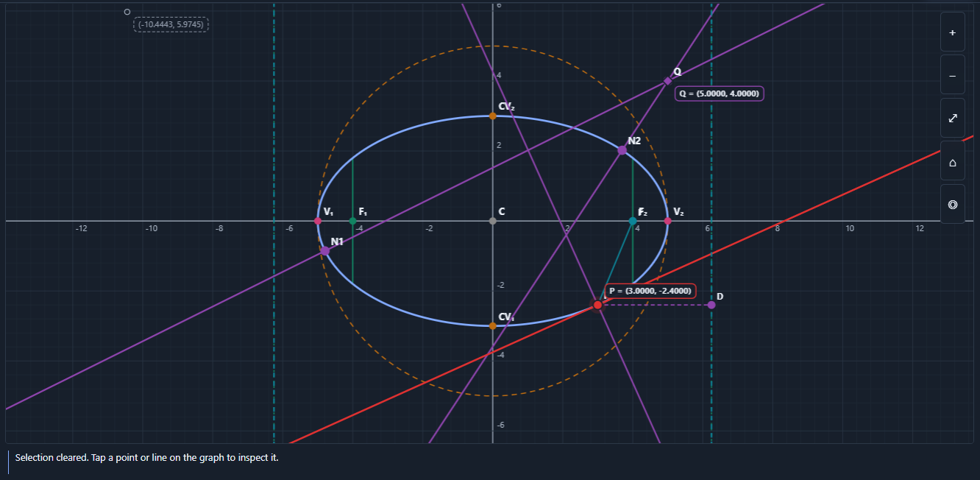The height and width of the screenshot is (480, 980).
Task: Click x-axis tick label -12
Action: [81, 229]
